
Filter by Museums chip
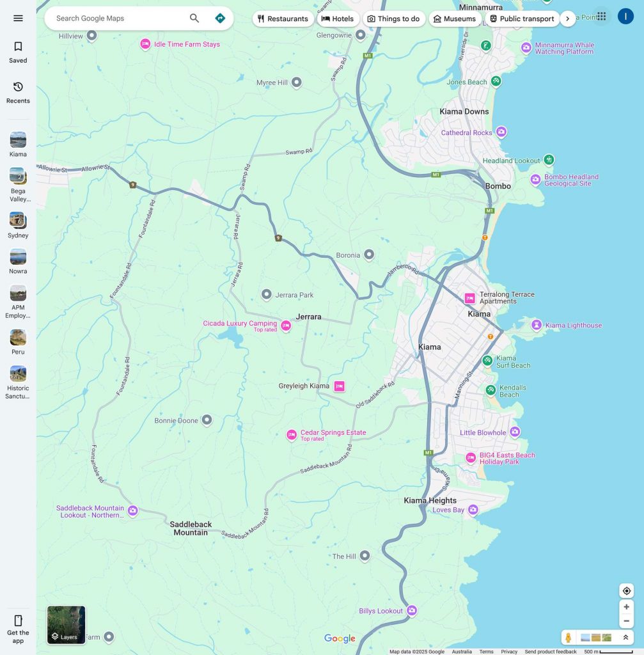[x=455, y=19]
